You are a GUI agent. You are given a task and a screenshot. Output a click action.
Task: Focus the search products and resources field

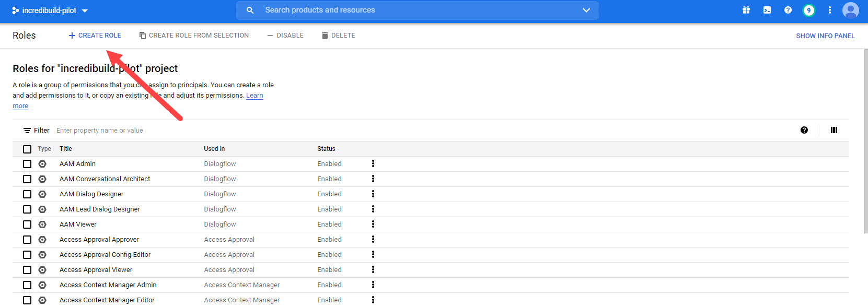(x=418, y=10)
